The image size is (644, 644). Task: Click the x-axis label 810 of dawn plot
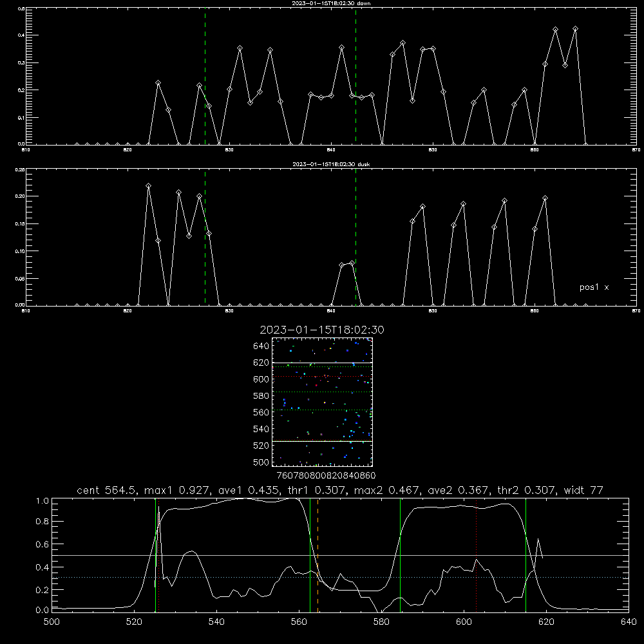coord(26,150)
